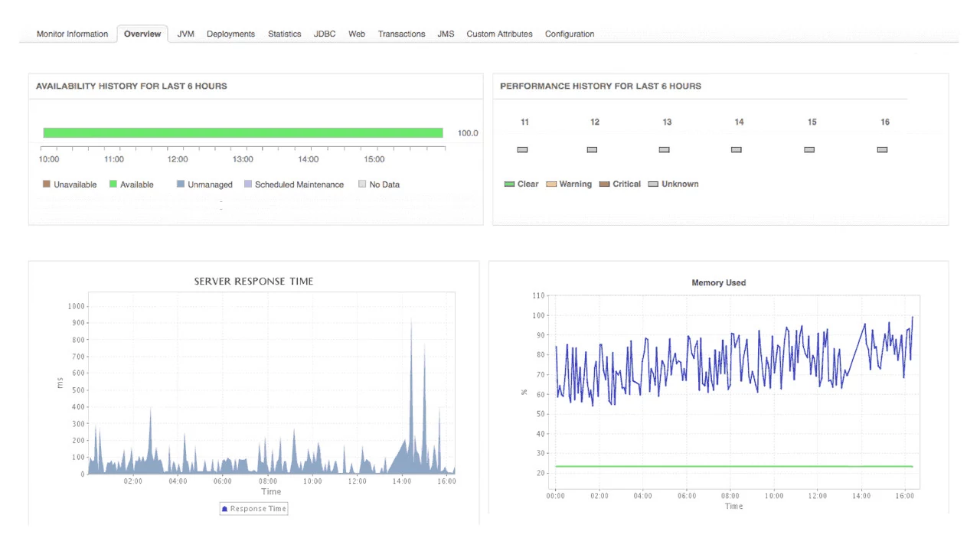The height and width of the screenshot is (551, 980).
Task: Click the Unavailable legend color swatch
Action: point(47,184)
